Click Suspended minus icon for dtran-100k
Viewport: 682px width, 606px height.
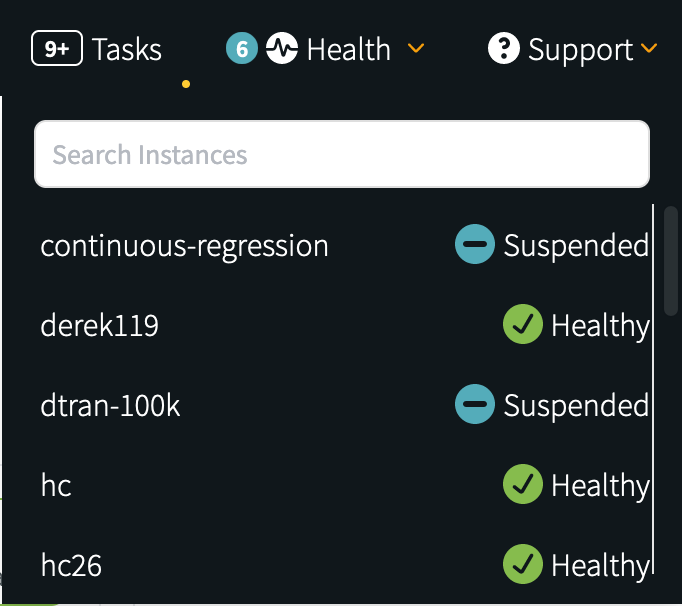(x=475, y=404)
